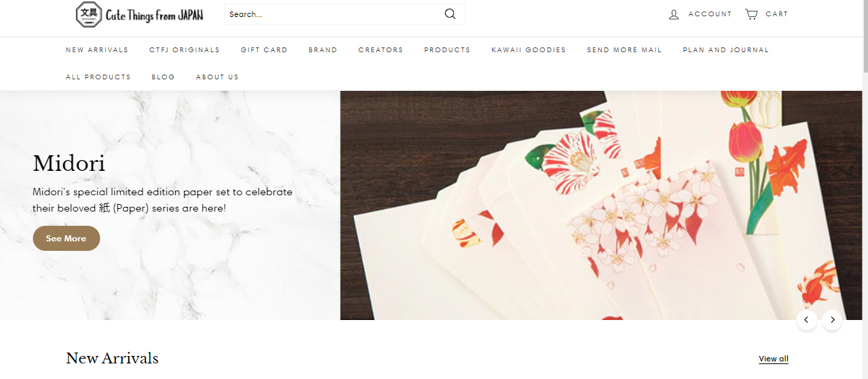Screen dimensions: 868x379
Task: Click into the Search input field
Action: coord(334,14)
